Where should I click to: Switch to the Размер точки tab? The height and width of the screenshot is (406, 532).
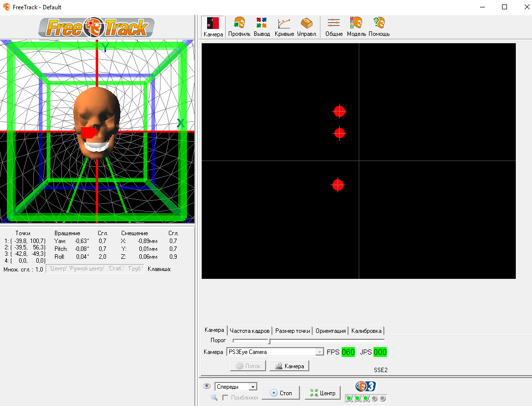(x=293, y=330)
